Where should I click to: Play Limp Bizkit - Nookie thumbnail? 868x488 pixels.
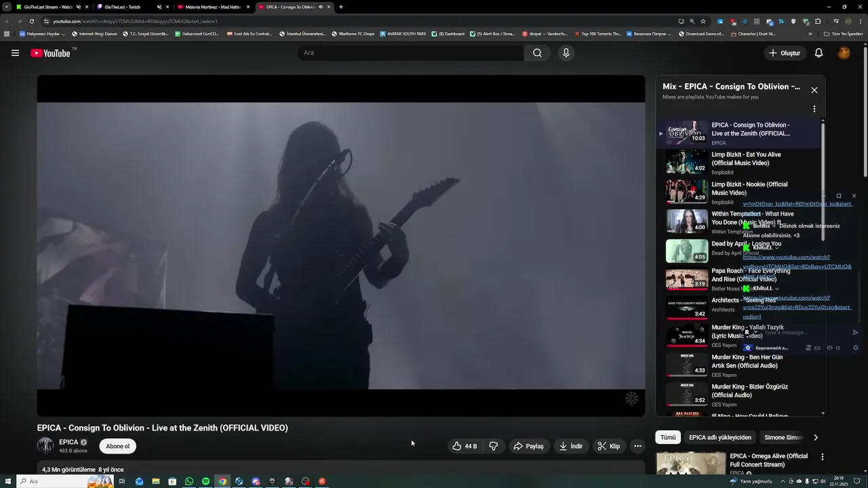(687, 192)
